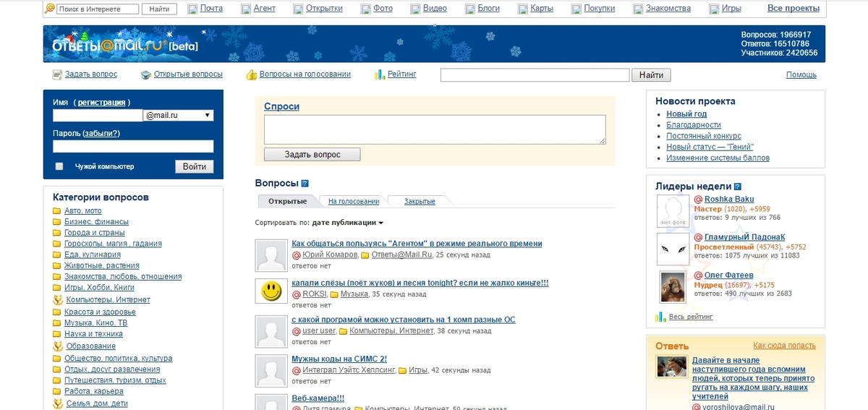Open the Почта service icon

(192, 9)
